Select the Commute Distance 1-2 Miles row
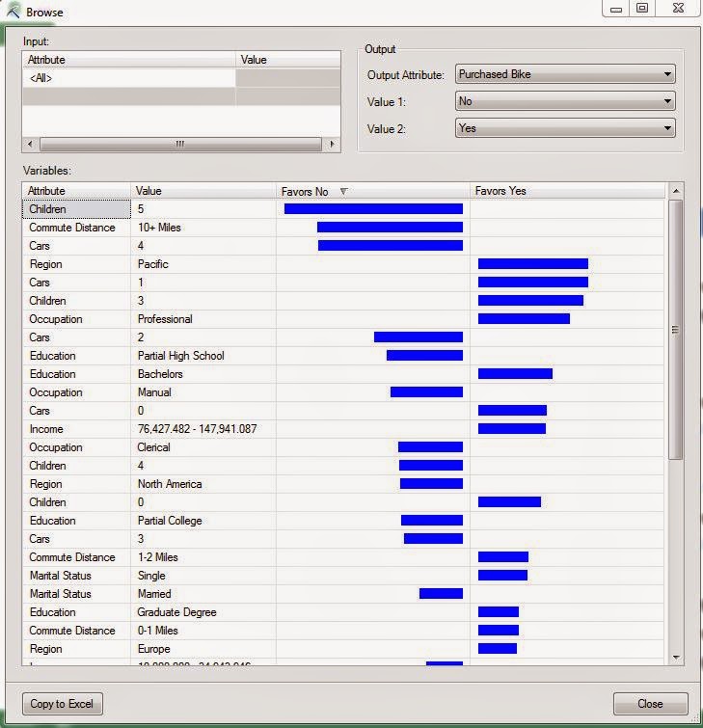Screen dimensions: 703x728 tap(343, 557)
